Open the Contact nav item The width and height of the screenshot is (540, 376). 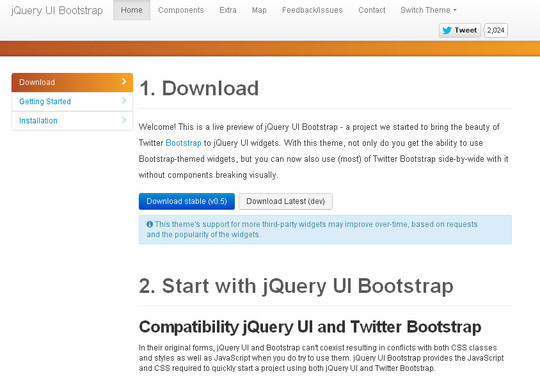point(372,10)
